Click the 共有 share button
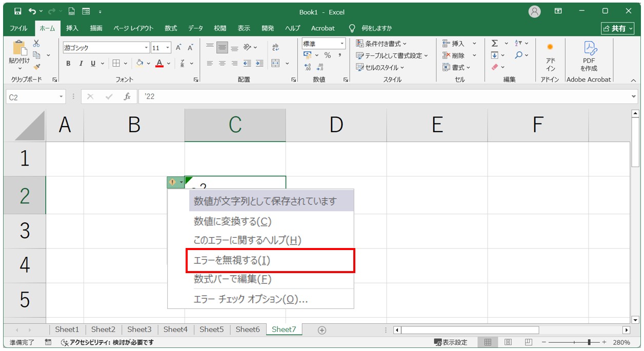Viewport: 644px width, 351px height. click(x=617, y=28)
